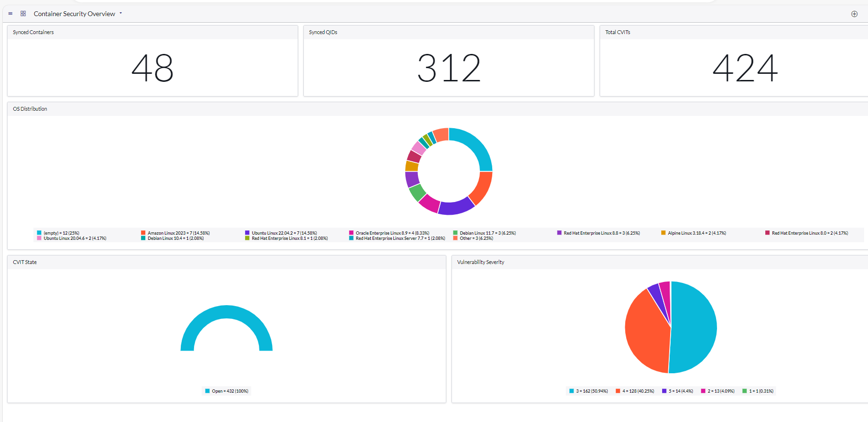Click the magenta Oracle Enterprise Linux donut segment

click(x=430, y=203)
